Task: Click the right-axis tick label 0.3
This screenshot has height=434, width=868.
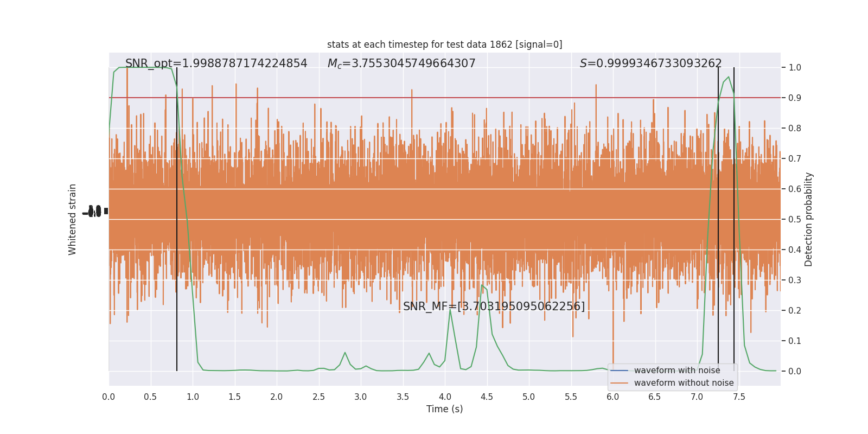Action: pyautogui.click(x=795, y=280)
